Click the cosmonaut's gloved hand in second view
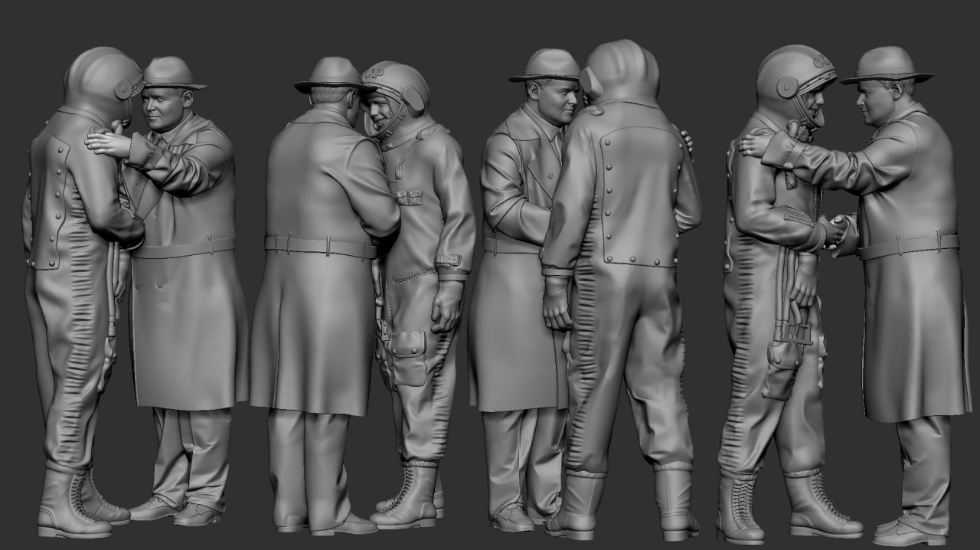Viewport: 980px width, 550px height. click(x=446, y=305)
